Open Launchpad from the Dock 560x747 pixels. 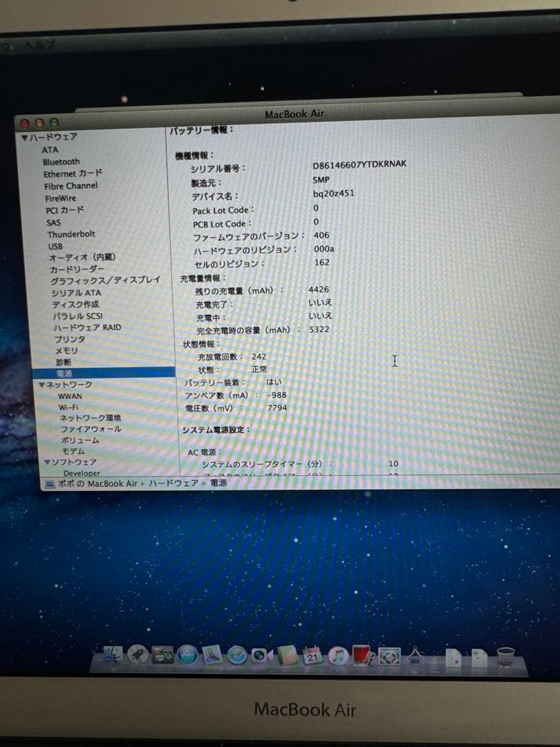point(136,655)
